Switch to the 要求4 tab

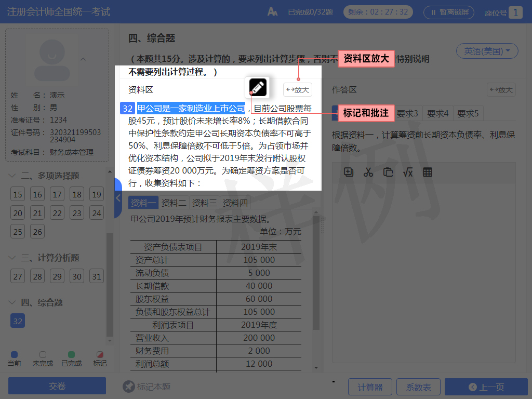point(437,113)
